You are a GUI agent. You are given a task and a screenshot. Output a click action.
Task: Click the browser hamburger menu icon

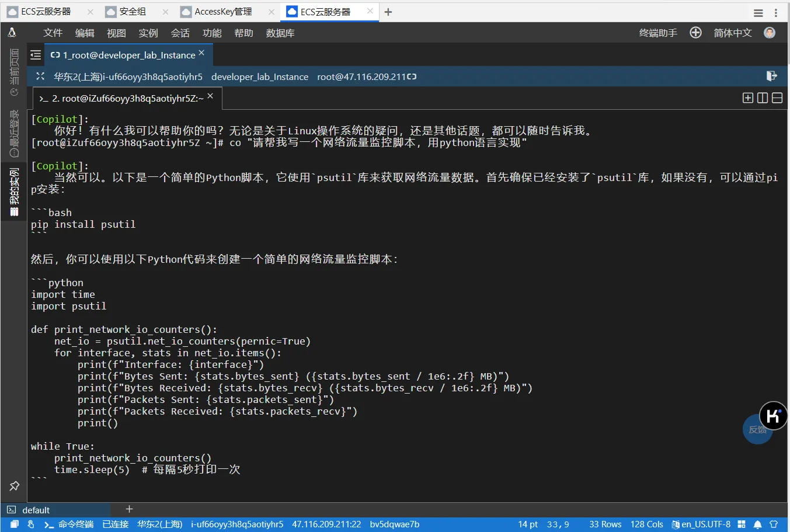pyautogui.click(x=758, y=13)
